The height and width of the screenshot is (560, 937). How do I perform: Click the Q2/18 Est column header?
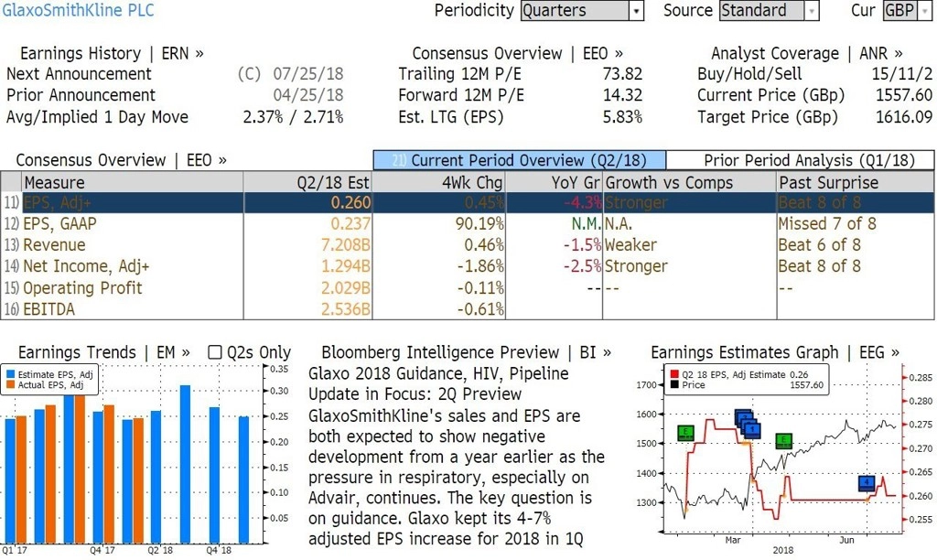(307, 182)
